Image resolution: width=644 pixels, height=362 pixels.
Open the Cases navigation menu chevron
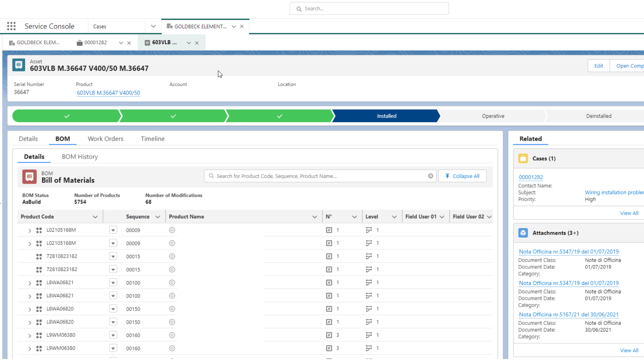point(153,26)
